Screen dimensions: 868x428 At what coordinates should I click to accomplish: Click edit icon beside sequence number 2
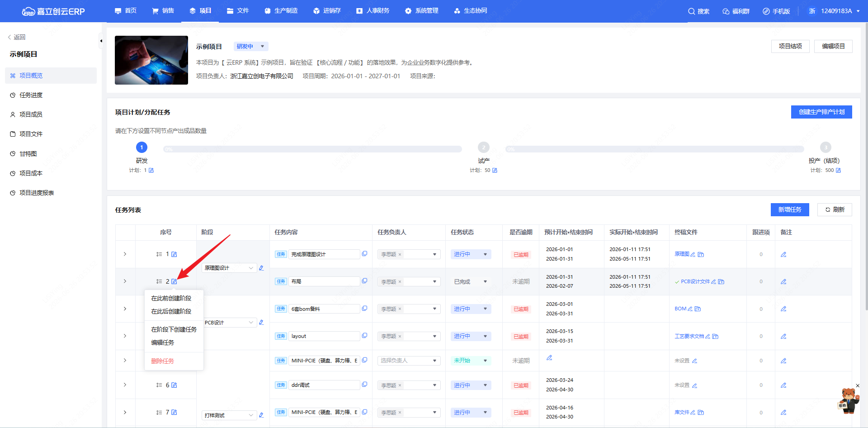click(174, 281)
